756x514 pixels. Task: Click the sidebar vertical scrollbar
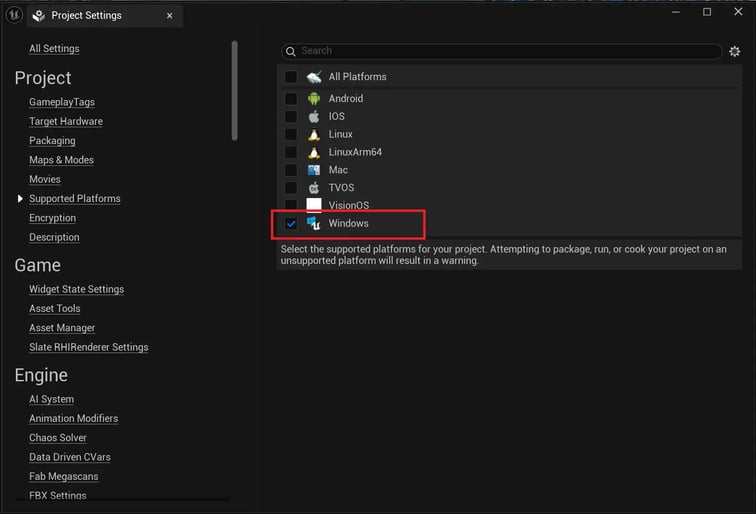click(x=234, y=91)
